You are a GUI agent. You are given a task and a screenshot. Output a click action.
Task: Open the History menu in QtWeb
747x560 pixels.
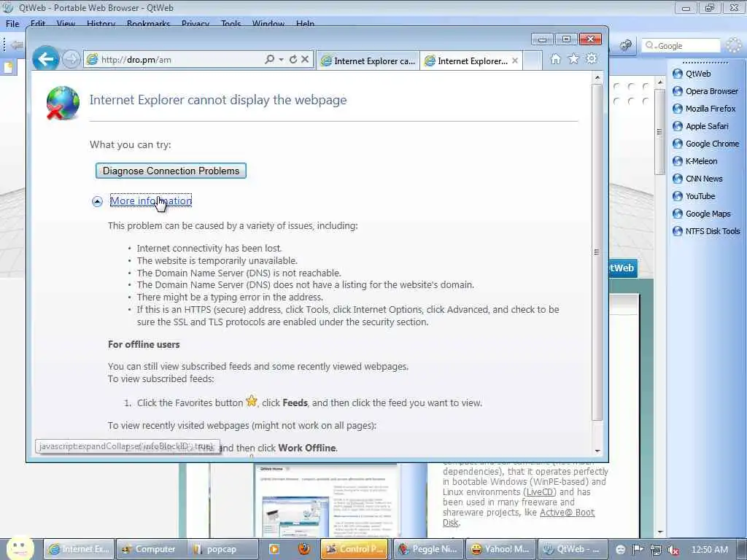[101, 24]
